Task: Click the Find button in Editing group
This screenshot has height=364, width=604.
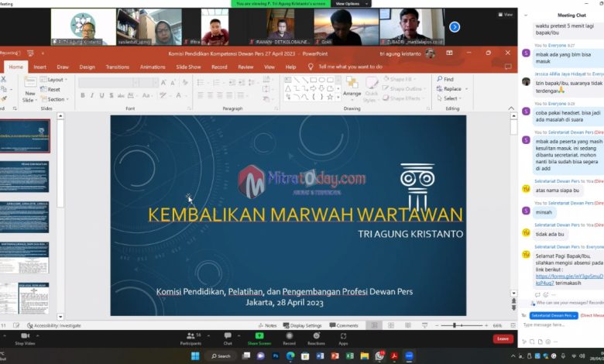Action: (x=445, y=79)
